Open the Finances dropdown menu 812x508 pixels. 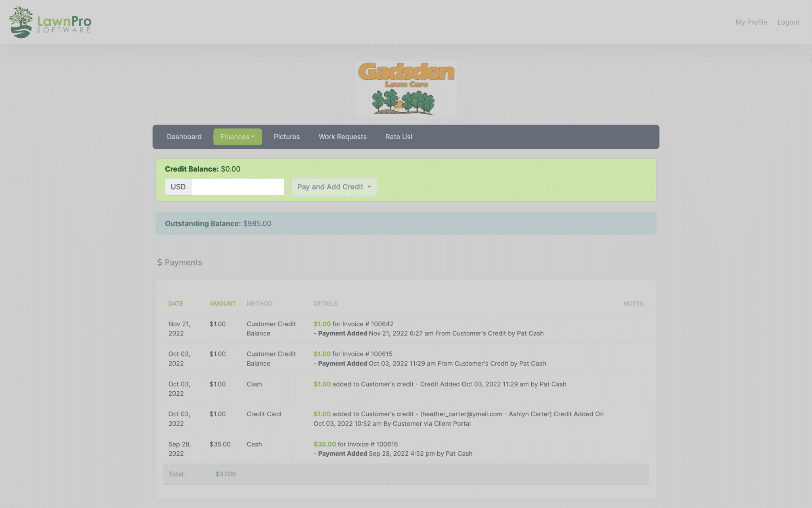(x=237, y=137)
